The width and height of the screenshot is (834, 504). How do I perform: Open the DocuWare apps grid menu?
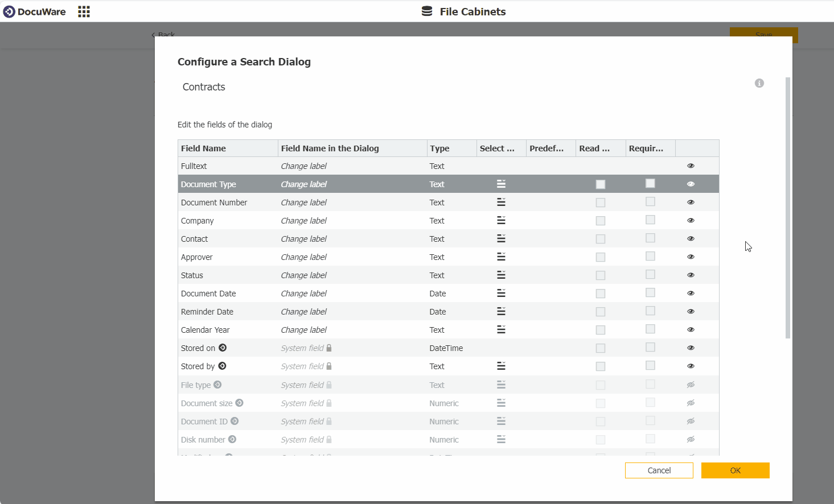pyautogui.click(x=84, y=11)
